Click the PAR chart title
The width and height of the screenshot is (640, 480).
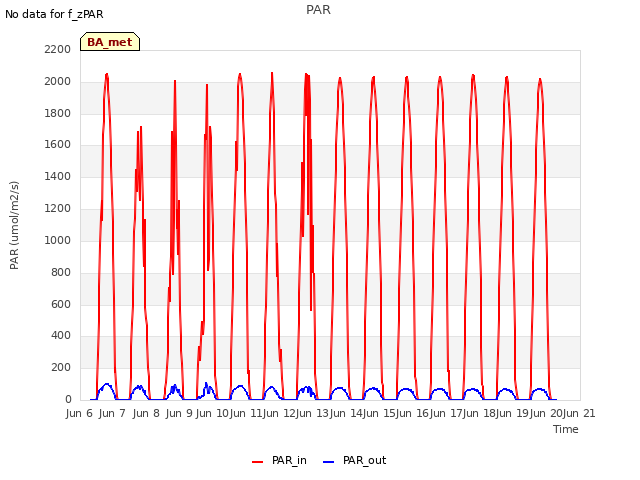[318, 10]
